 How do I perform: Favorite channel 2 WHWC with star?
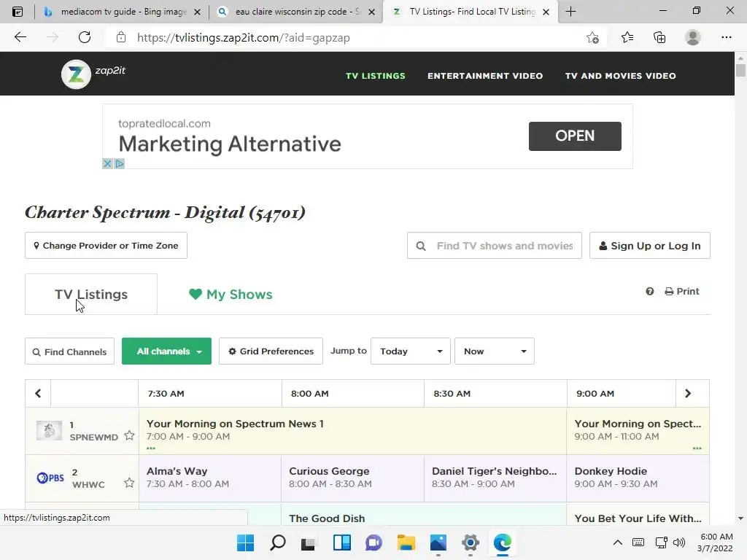point(129,483)
